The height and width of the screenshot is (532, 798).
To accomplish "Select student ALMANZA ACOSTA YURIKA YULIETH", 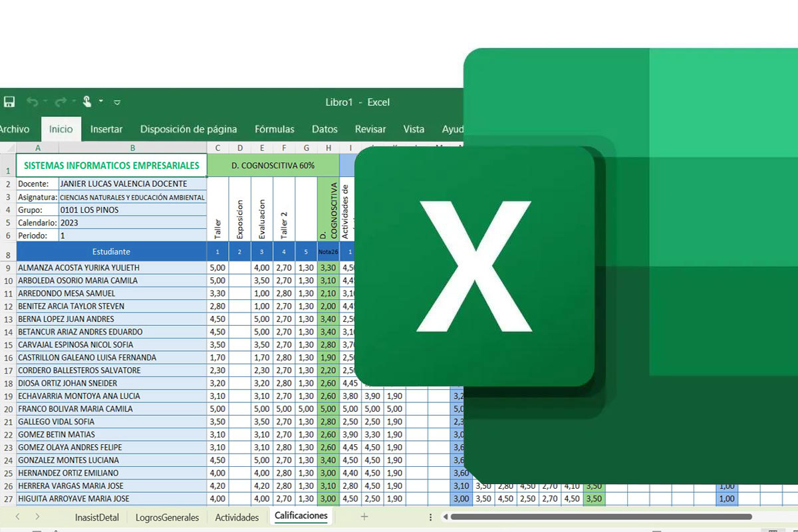I will pos(112,267).
